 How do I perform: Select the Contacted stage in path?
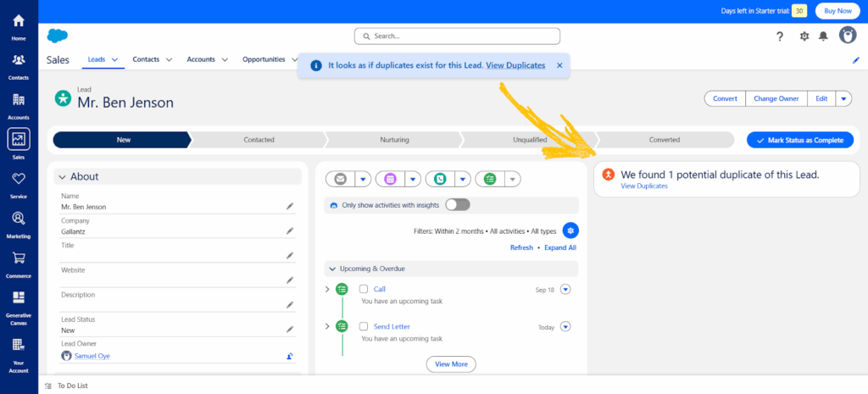259,140
